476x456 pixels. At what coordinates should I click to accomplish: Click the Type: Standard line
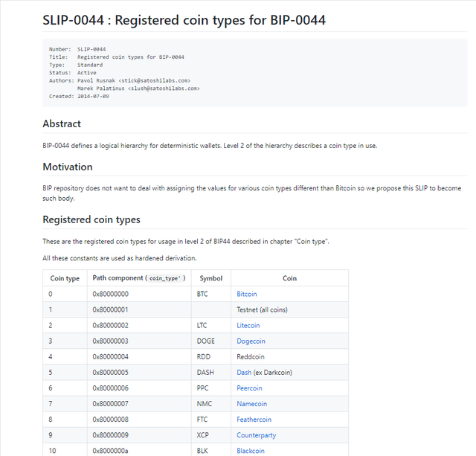pos(76,65)
